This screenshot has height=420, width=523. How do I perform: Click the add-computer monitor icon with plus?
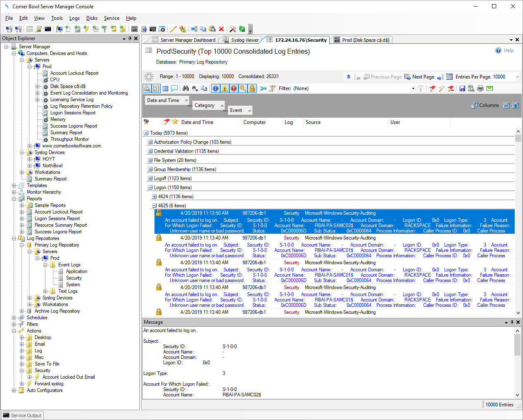click(x=59, y=29)
